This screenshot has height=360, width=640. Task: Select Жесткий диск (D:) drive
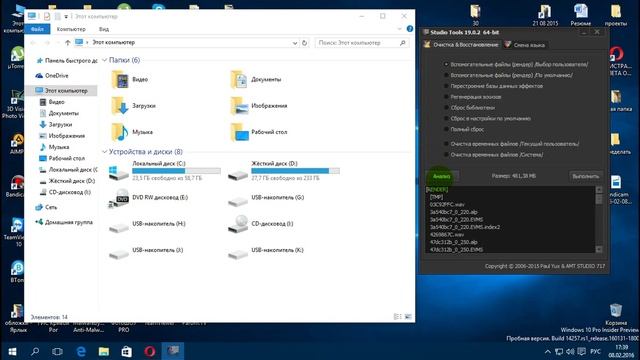click(x=284, y=171)
